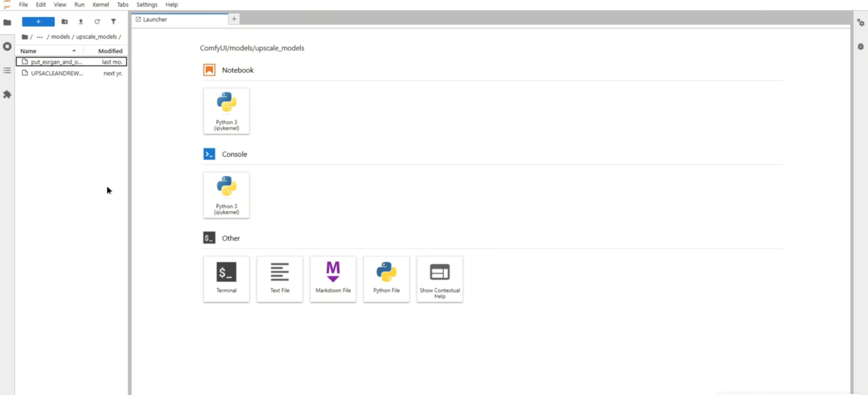Open the Tabs menu
This screenshot has width=868, height=395.
coord(123,5)
